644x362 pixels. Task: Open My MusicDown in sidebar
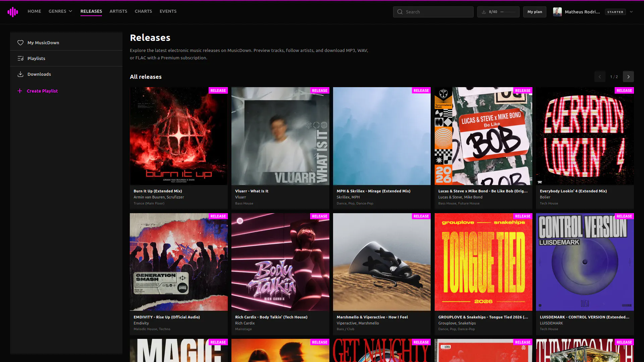click(66, 43)
